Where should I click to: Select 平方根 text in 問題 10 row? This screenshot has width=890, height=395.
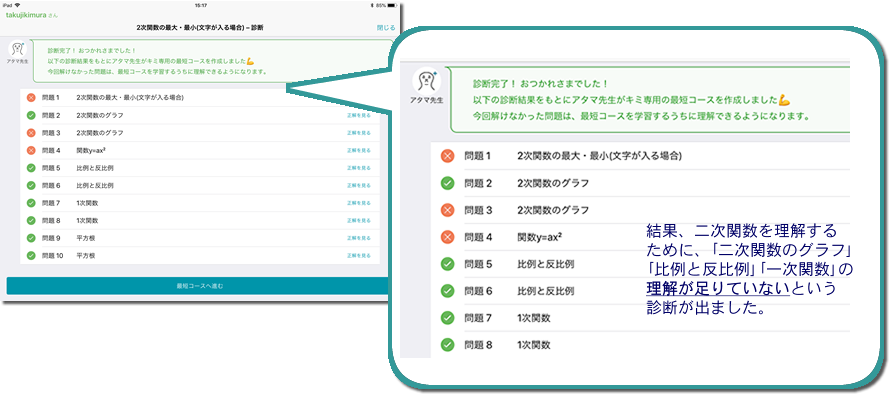point(86,256)
